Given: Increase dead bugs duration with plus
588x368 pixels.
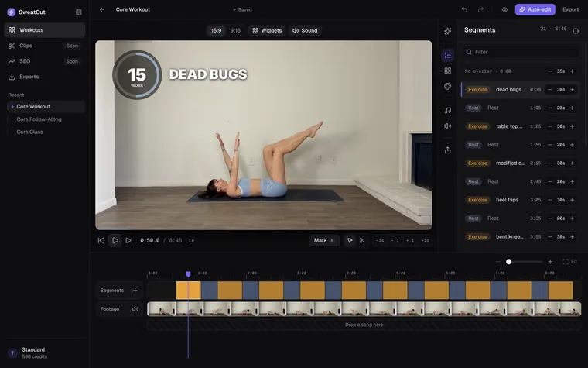Looking at the screenshot, I should point(572,90).
